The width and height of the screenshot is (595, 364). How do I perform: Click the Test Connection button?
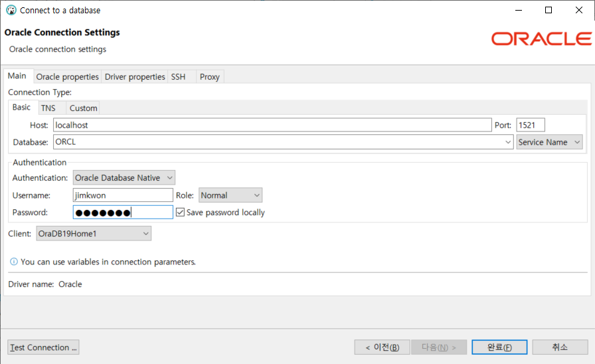43,347
